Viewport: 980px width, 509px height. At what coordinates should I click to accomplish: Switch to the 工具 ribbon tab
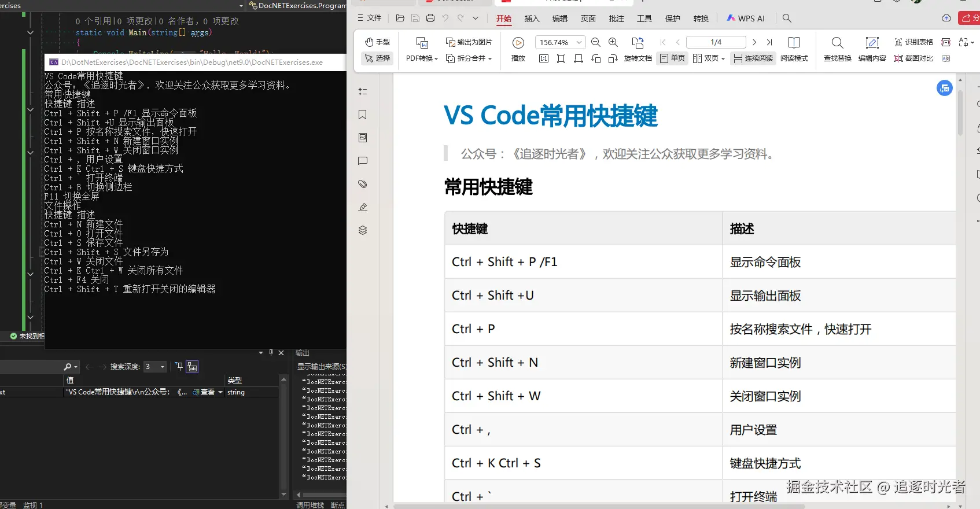pyautogui.click(x=644, y=19)
